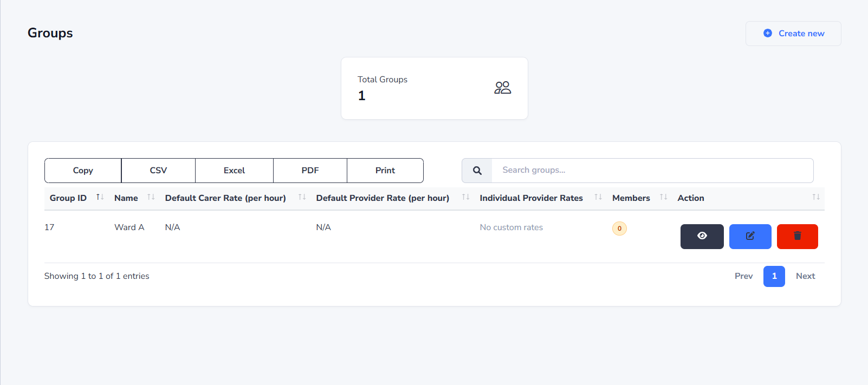Viewport: 868px width, 385px height.
Task: Sort by Individual Provider Rates column
Action: tap(598, 197)
